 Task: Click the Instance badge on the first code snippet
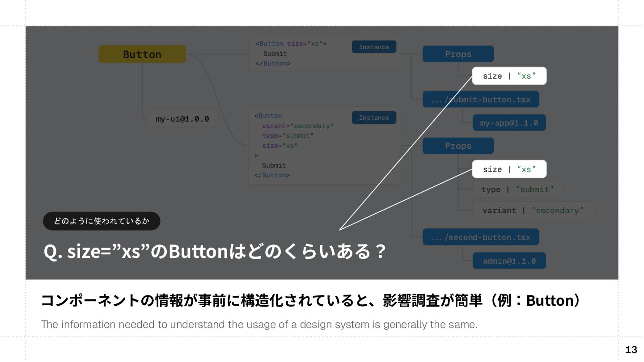click(374, 47)
